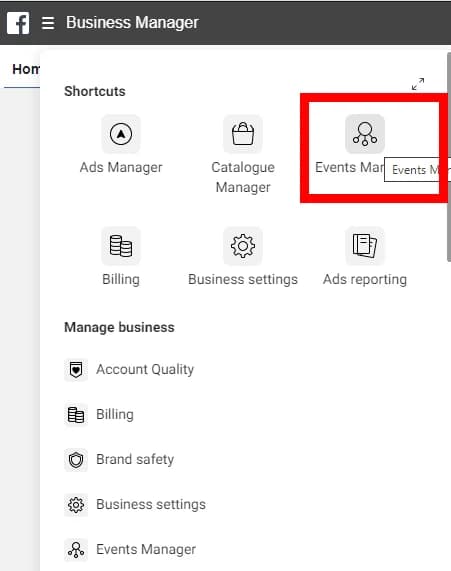
Task: Click the Events Manager icon in list
Action: (76, 550)
